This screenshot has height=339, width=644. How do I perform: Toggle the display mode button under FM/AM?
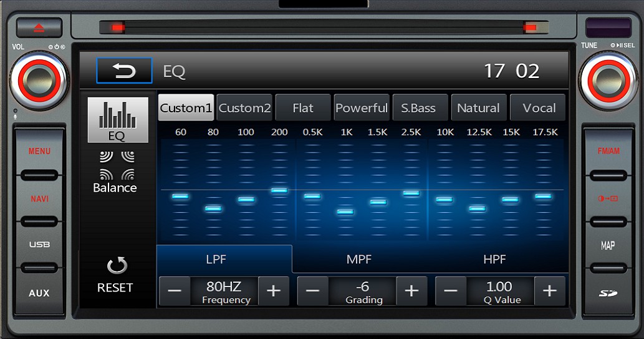[608, 199]
